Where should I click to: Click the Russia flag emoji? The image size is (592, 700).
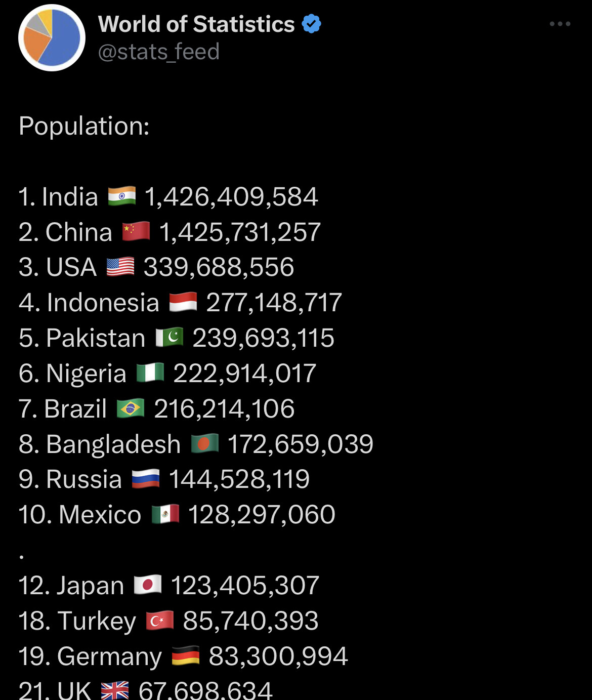pos(146,479)
